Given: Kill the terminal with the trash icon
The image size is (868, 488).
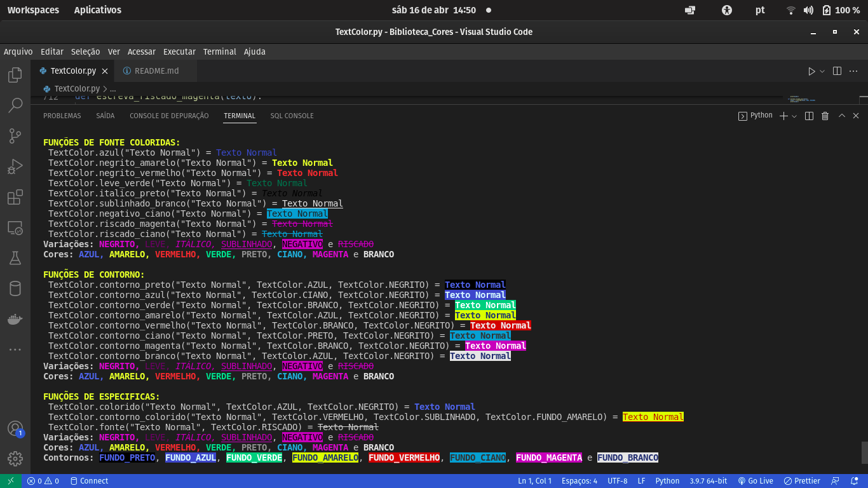Looking at the screenshot, I should tap(825, 116).
